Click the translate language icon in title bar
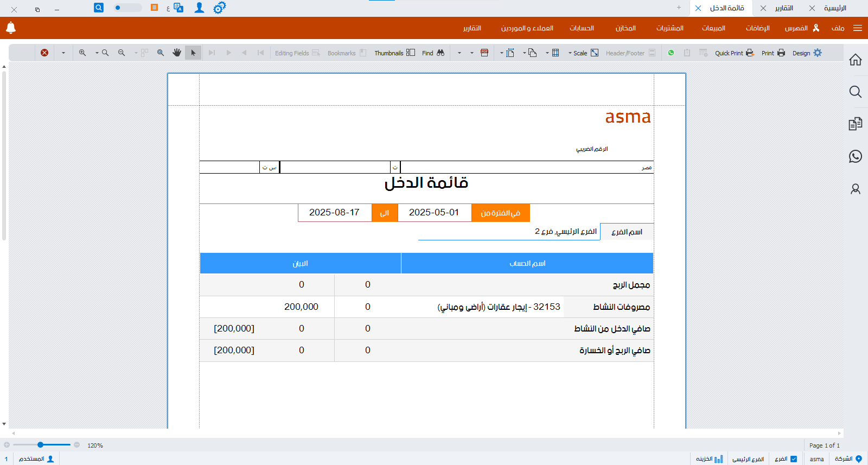The width and height of the screenshot is (868, 465). (178, 8)
